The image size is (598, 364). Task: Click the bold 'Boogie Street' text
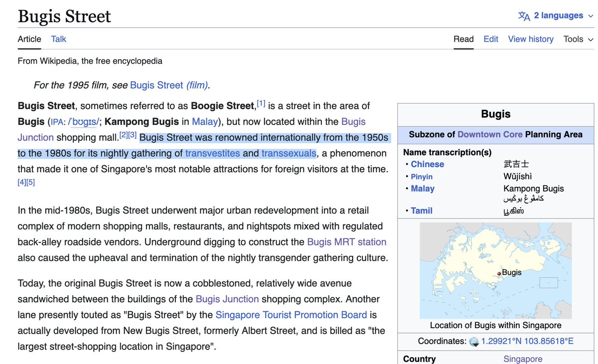pyautogui.click(x=223, y=106)
